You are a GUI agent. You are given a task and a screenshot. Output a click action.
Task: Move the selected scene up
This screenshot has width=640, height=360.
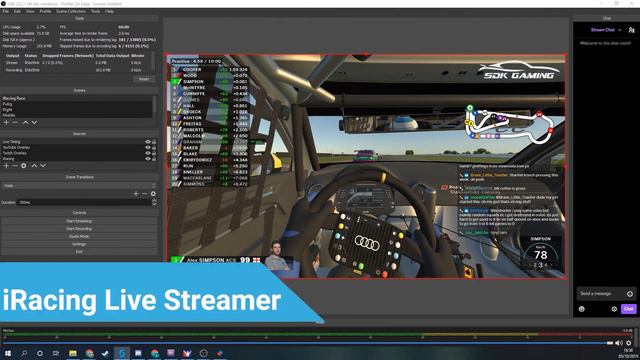(25, 122)
